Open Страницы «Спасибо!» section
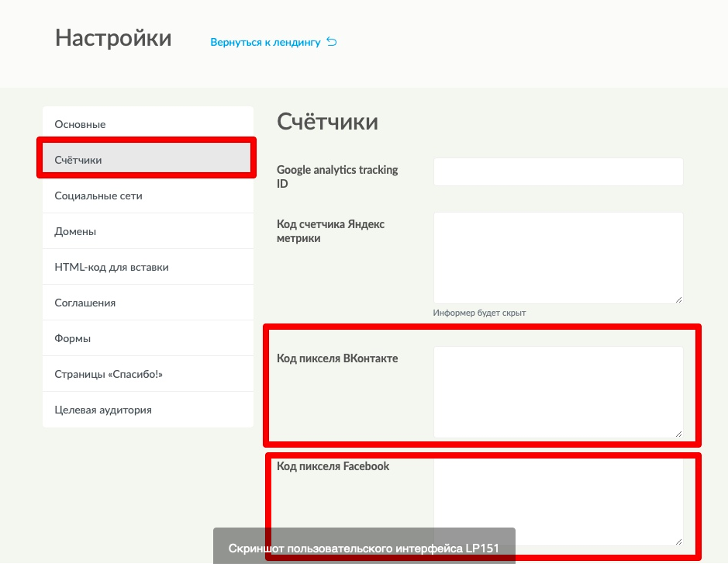The width and height of the screenshot is (728, 564). (x=148, y=374)
